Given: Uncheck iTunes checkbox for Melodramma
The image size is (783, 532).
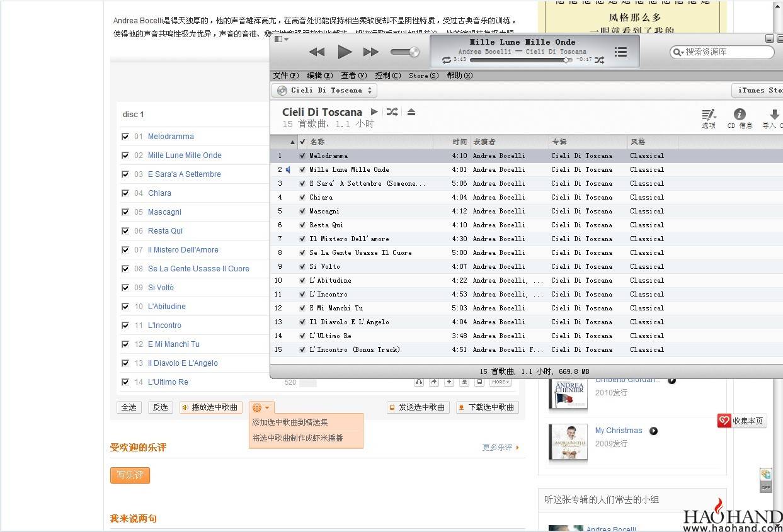Looking at the screenshot, I should pos(302,156).
